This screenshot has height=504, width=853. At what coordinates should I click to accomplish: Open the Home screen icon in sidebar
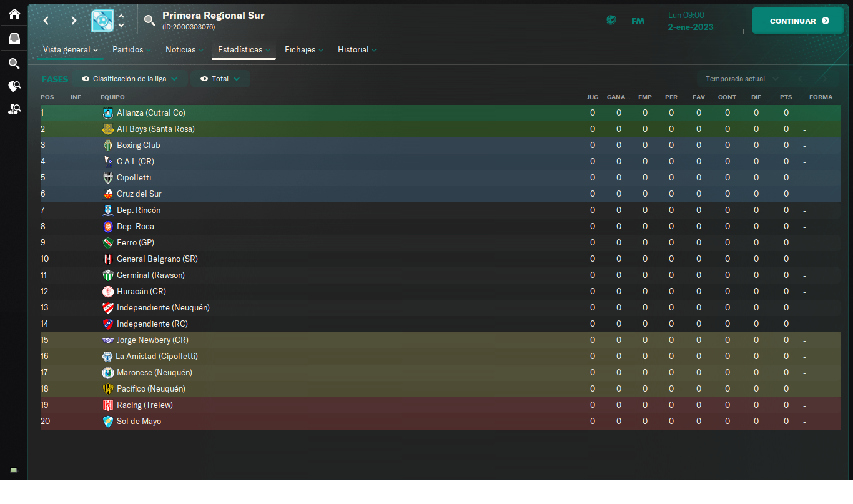pos(14,13)
